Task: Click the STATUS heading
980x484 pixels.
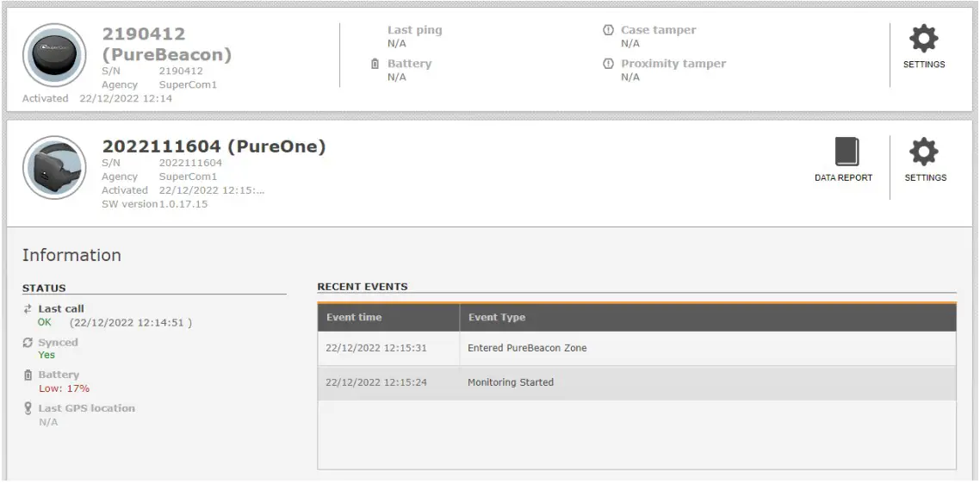Action: [x=44, y=289]
